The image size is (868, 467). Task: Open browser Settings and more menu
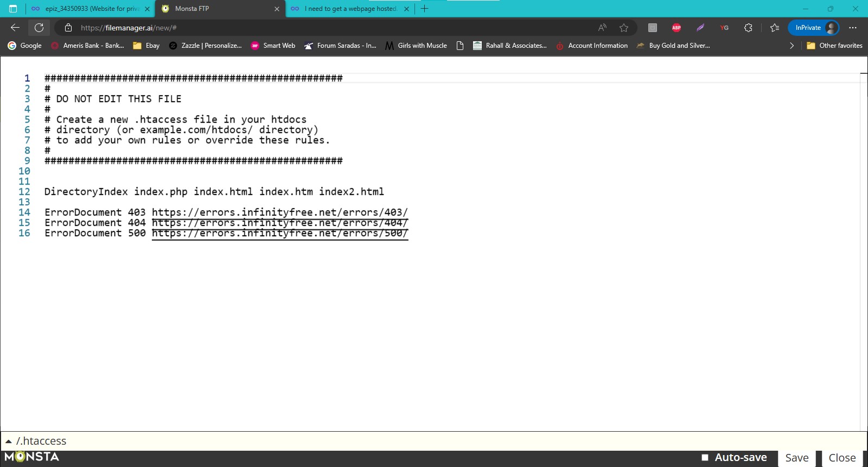coord(853,28)
